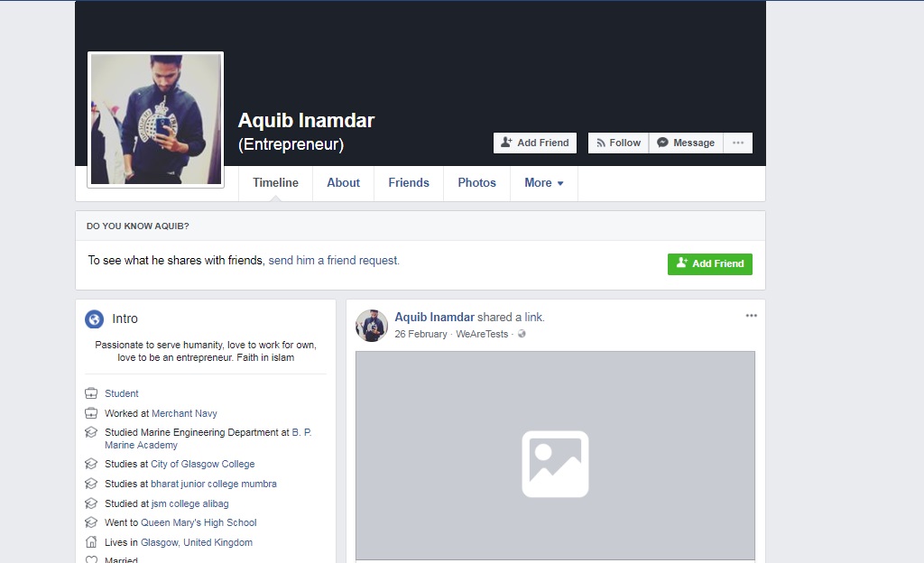
Task: Click the 26 February post timestamp
Action: [x=420, y=334]
